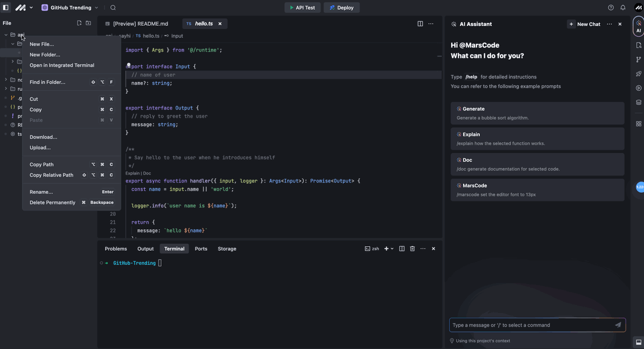Open the GitHub Trending project dropdown

coord(70,8)
